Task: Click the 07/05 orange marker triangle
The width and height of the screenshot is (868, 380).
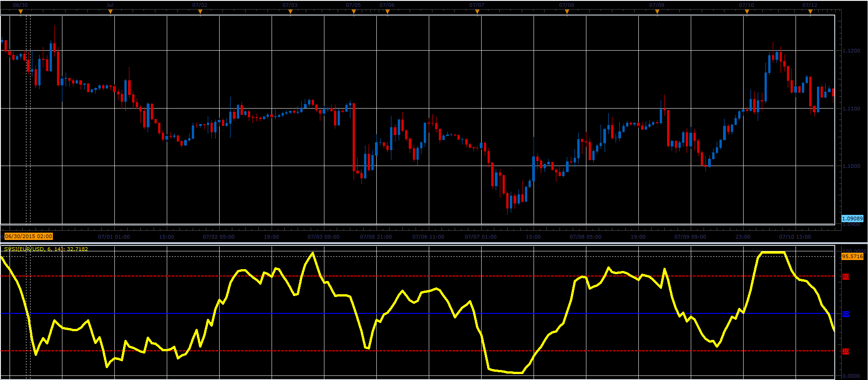Action: point(354,12)
